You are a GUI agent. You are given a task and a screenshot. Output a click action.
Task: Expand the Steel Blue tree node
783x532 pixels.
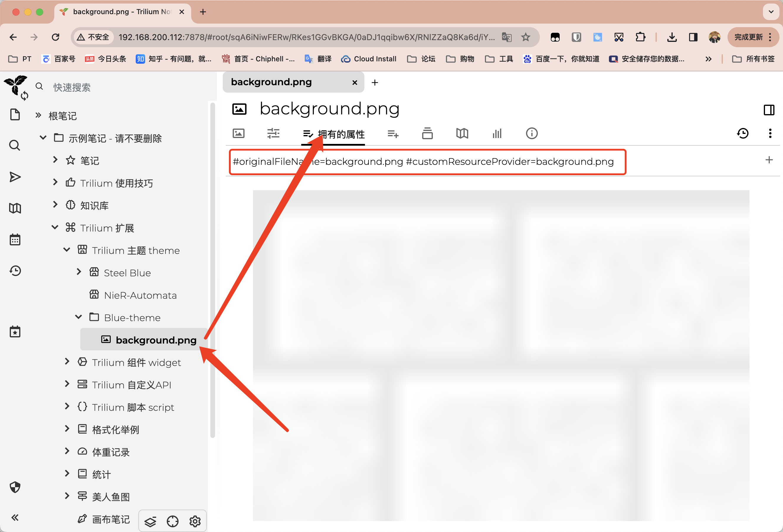point(79,272)
